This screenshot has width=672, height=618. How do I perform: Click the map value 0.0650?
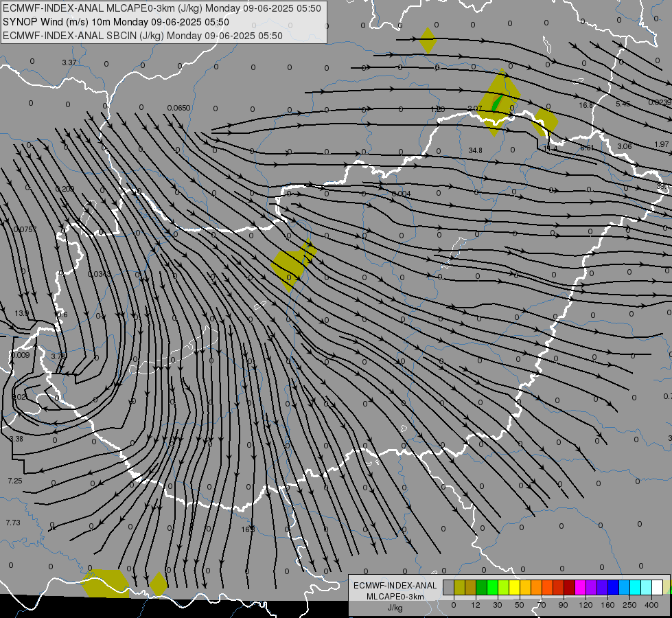tap(178, 108)
